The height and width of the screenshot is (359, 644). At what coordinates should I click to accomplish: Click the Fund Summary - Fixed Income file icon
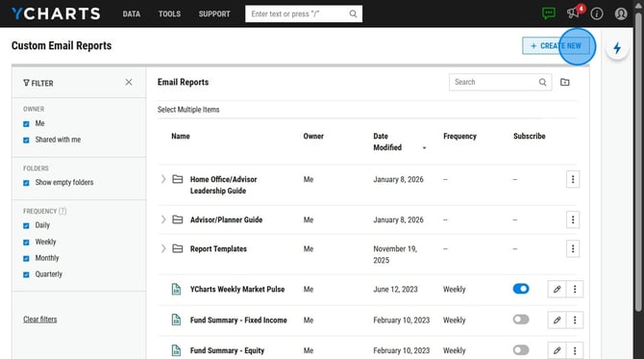[x=176, y=320]
